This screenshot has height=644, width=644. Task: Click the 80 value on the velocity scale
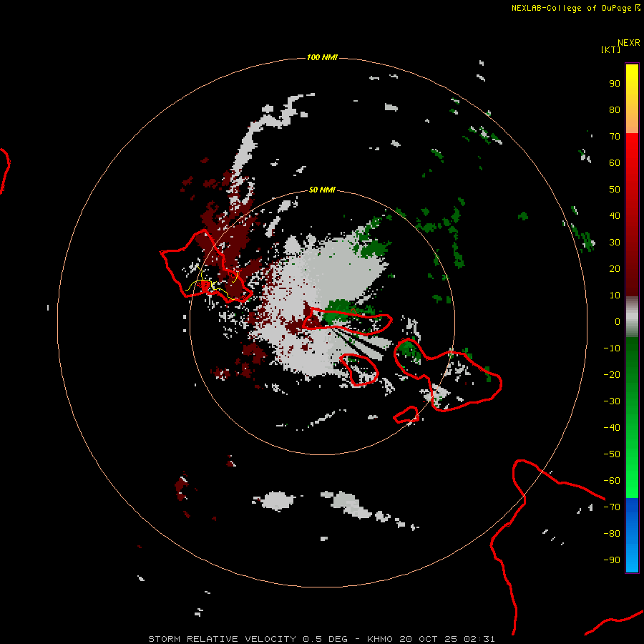pos(615,110)
